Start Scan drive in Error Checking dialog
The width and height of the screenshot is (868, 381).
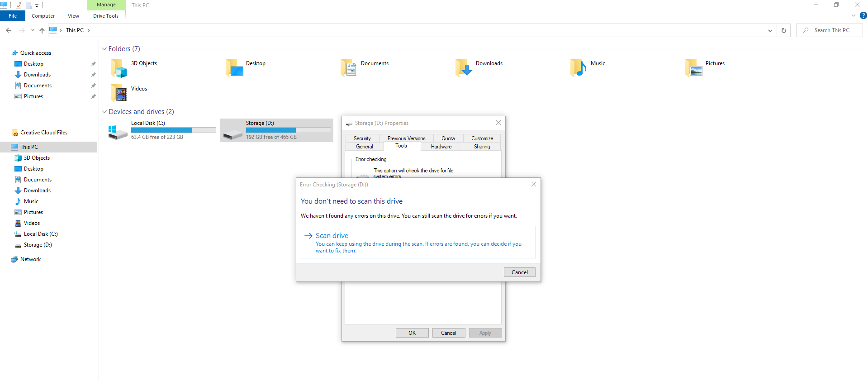pos(418,242)
